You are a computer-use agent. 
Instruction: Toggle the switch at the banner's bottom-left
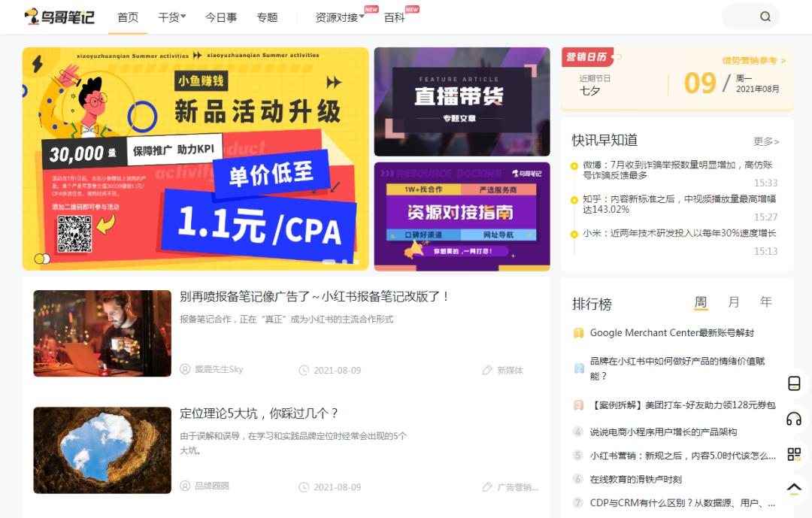[43, 257]
